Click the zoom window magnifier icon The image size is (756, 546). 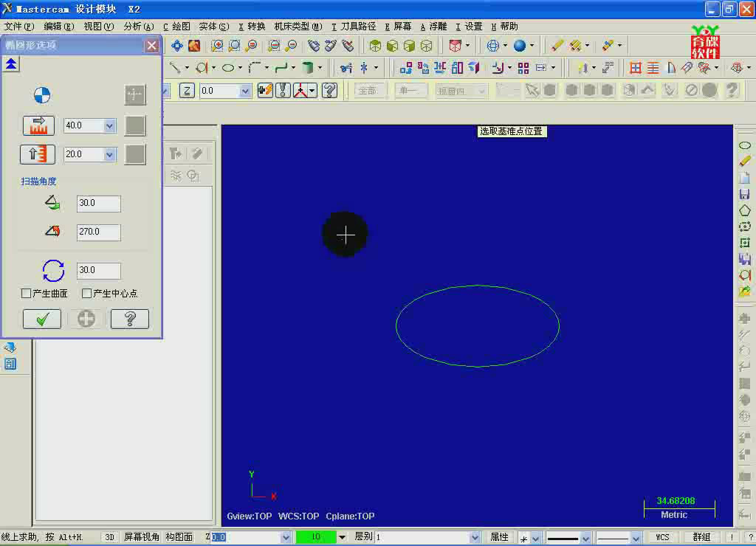[218, 46]
